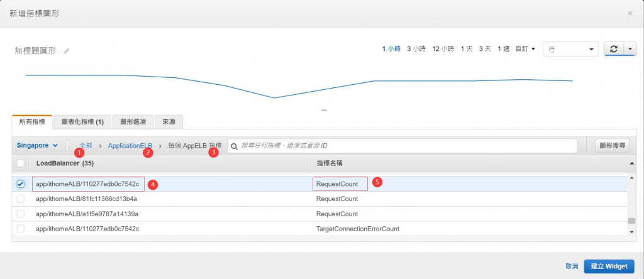This screenshot has width=644, height=279.
Task: Sort by the 指標名稱 column arrow
Action: click(x=631, y=163)
